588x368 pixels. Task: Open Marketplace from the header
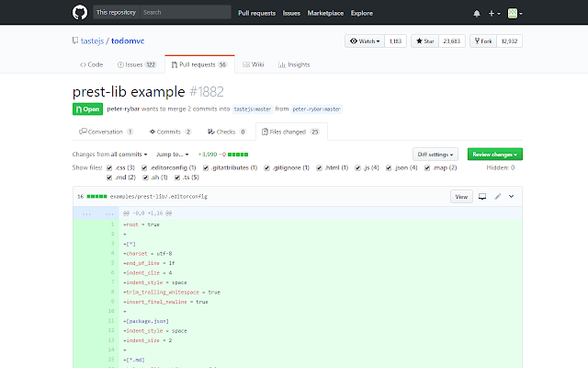(x=325, y=13)
